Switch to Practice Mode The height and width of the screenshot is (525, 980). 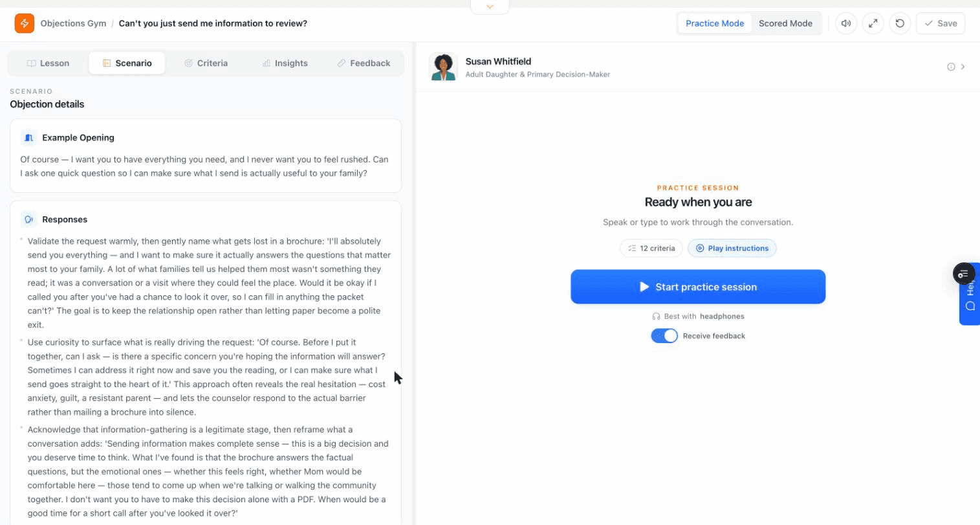pyautogui.click(x=715, y=23)
